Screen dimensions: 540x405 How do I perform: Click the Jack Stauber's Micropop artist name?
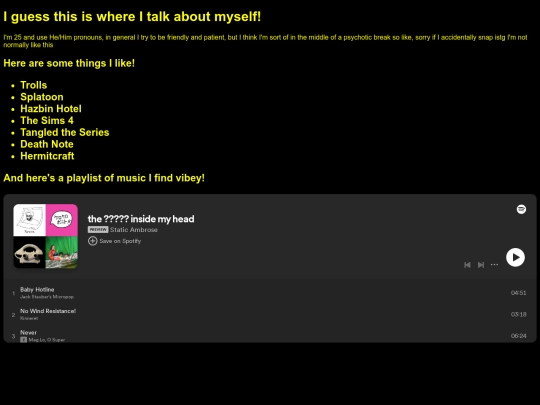(x=46, y=297)
